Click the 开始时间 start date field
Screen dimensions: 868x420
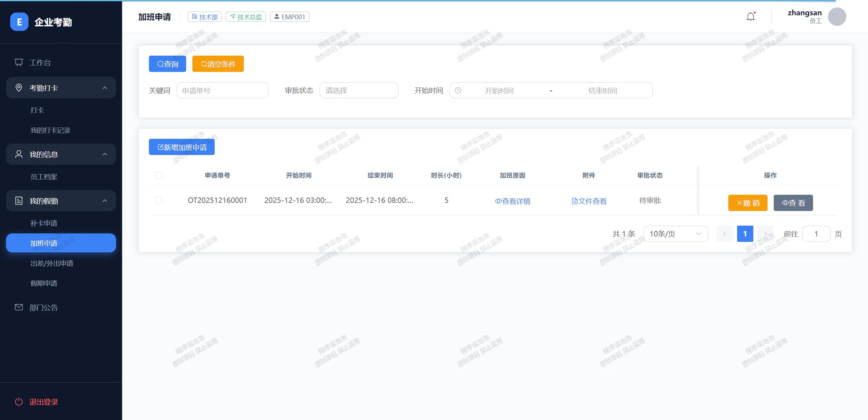click(x=499, y=91)
